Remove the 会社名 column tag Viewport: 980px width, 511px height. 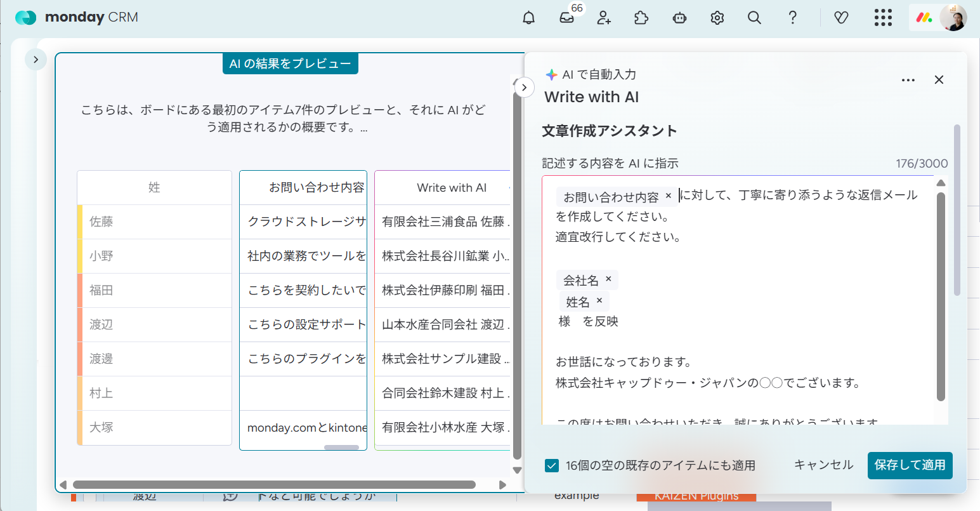click(608, 279)
